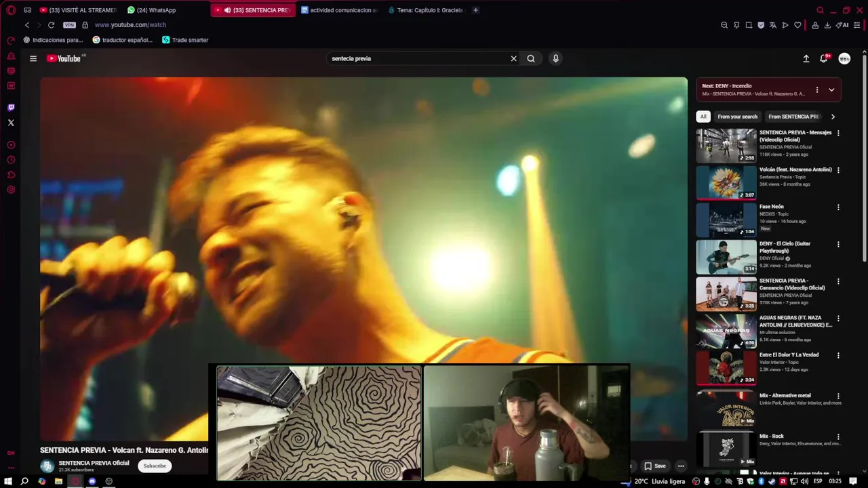Open options for AGUAS NEGRAS video

(x=838, y=319)
